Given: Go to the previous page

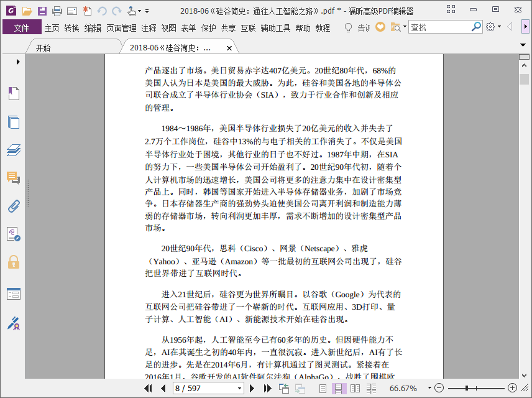Looking at the screenshot, I should point(163,388).
